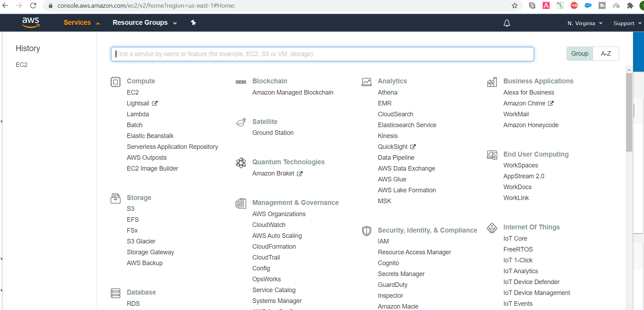Open the N. Virginia region selector
The width and height of the screenshot is (644, 310).
(x=585, y=23)
